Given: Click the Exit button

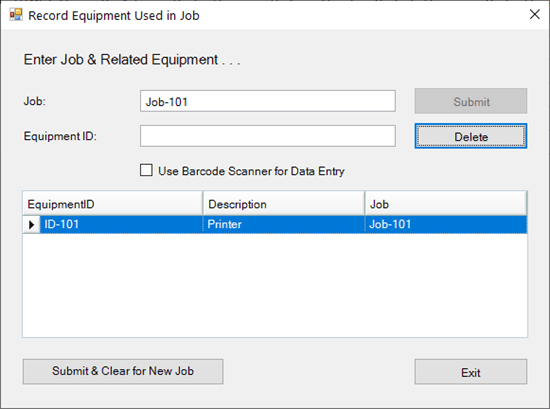Looking at the screenshot, I should click(471, 372).
